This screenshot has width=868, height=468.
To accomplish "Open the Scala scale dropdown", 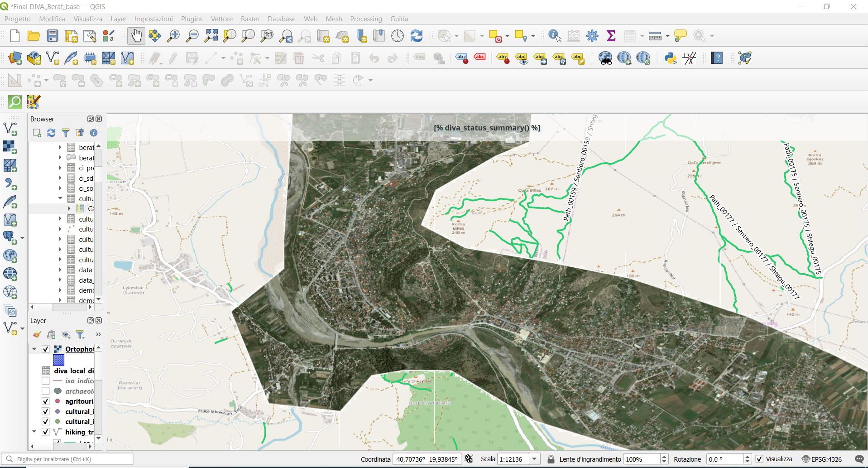I will [x=535, y=459].
